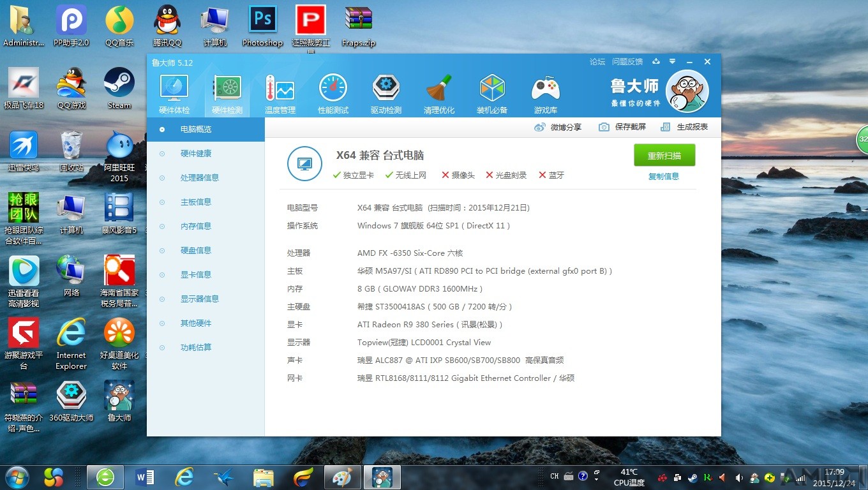Open the Steam desktop shortcut
This screenshot has height=490, width=868.
point(119,89)
